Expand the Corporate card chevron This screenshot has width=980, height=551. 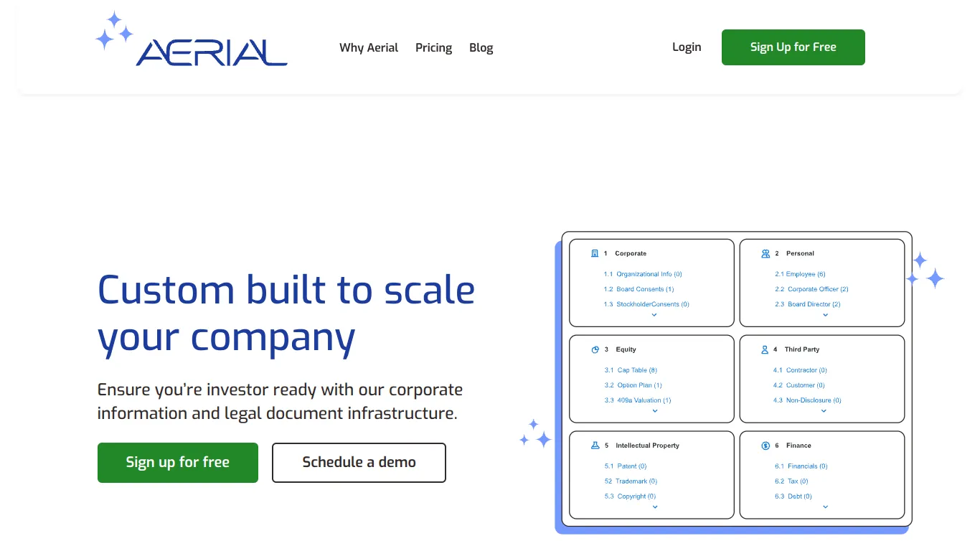pos(654,314)
